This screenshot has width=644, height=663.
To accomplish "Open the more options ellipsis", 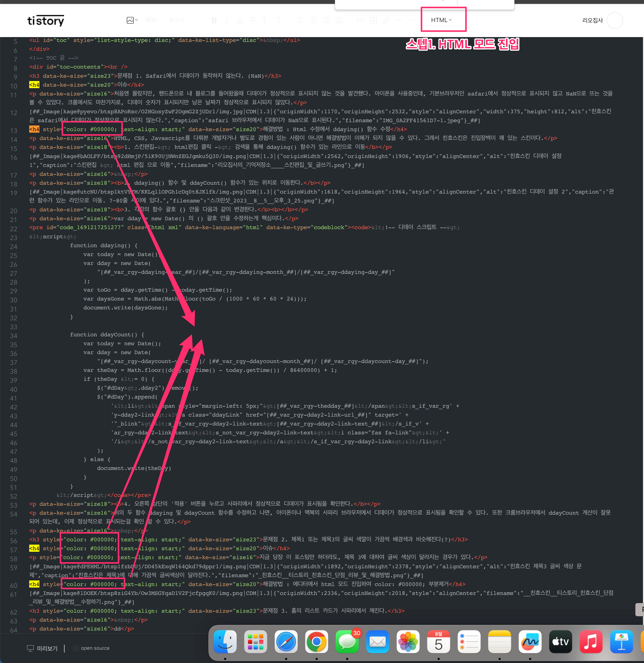I will point(411,20).
